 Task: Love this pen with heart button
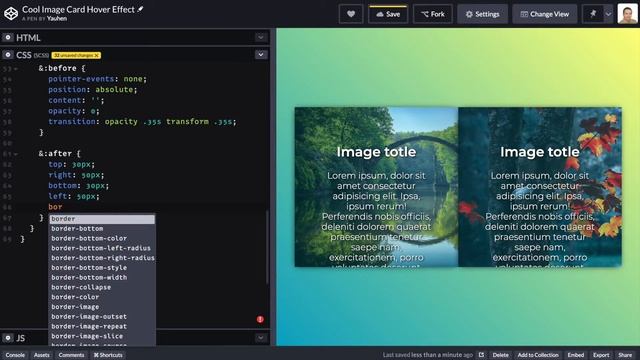tap(351, 14)
